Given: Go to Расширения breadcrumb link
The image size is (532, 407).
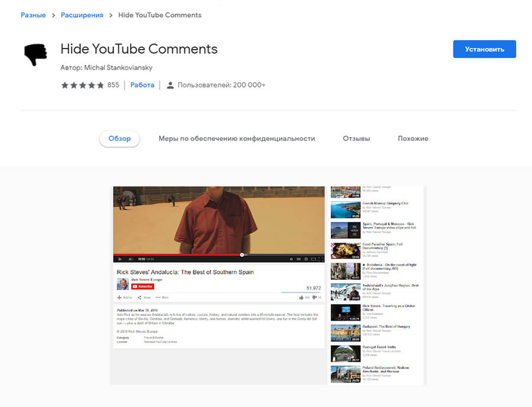Looking at the screenshot, I should point(82,15).
